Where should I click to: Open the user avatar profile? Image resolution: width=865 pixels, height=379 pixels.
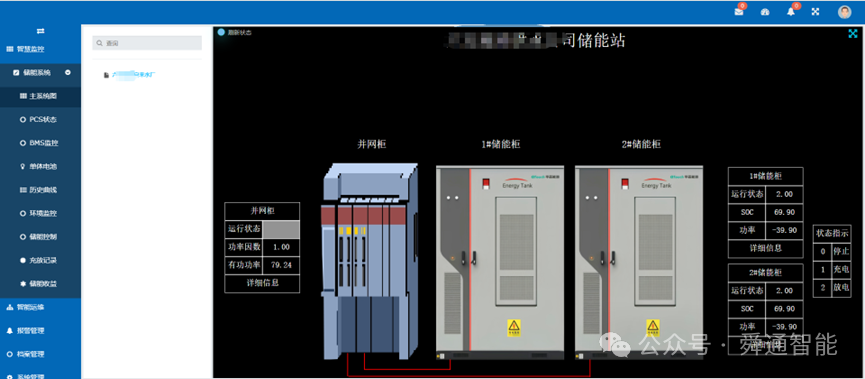click(x=845, y=12)
